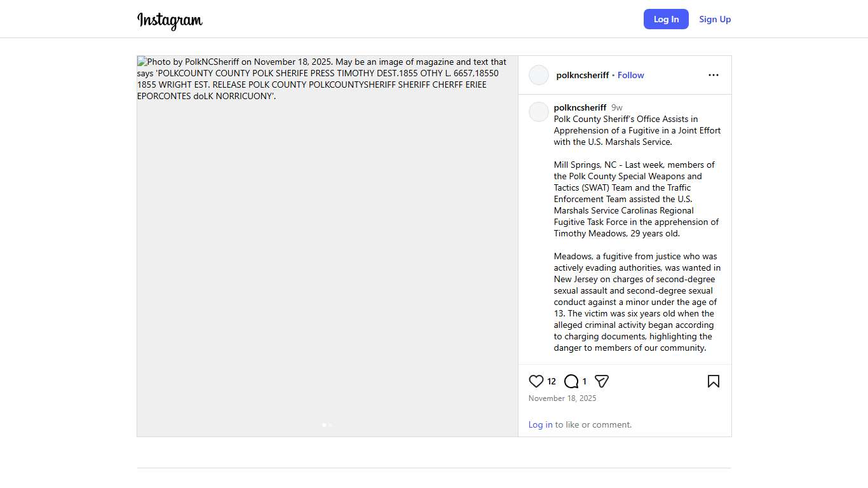868x488 pixels.
Task: Share the post using the paper plane icon
Action: pos(602,381)
